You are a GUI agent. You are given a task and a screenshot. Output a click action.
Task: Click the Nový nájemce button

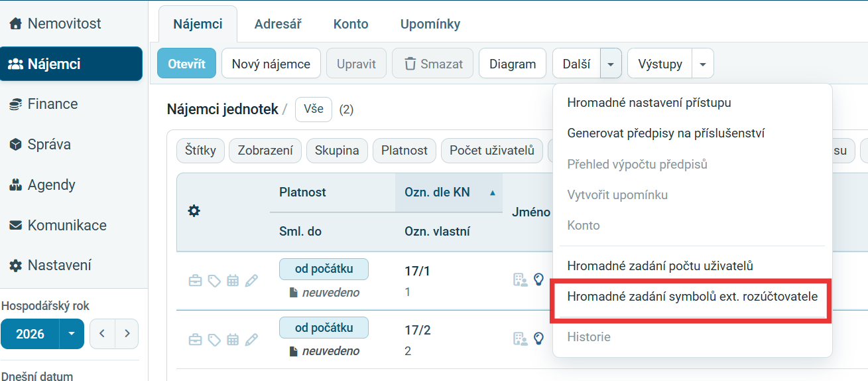tap(271, 64)
